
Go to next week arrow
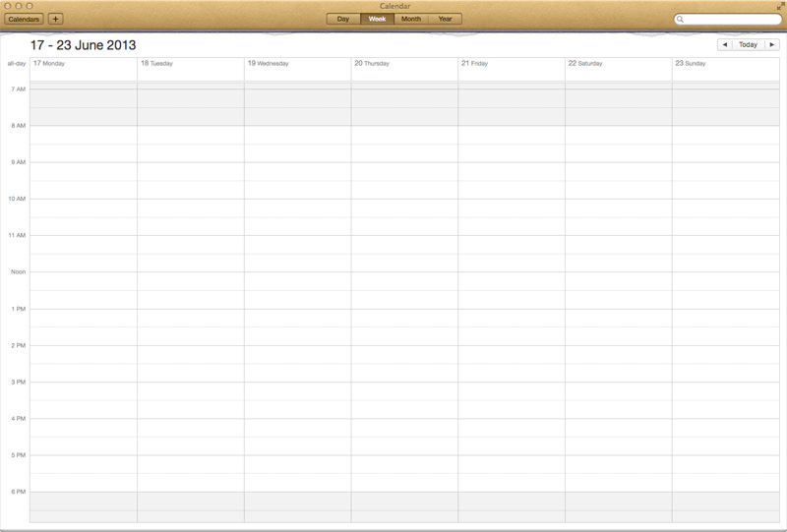772,44
